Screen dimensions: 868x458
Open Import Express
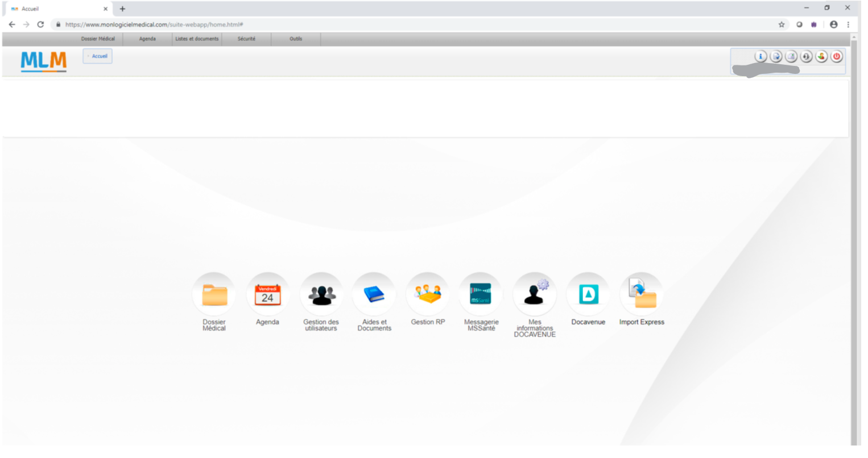coord(642,294)
